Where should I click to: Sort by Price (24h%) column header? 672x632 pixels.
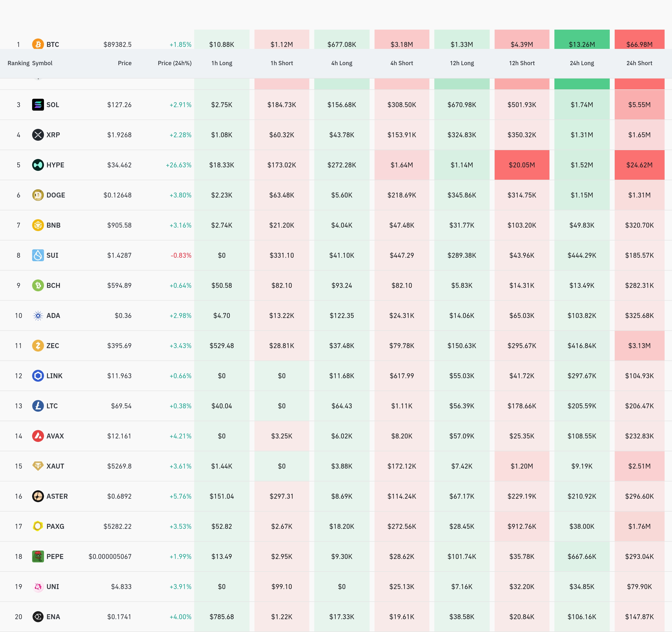(x=174, y=63)
